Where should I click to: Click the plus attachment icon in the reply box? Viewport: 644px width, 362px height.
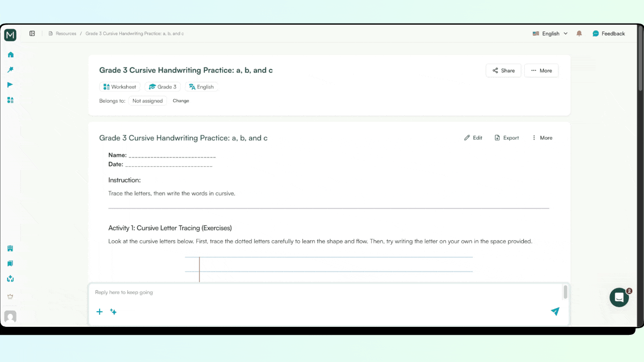click(x=100, y=312)
